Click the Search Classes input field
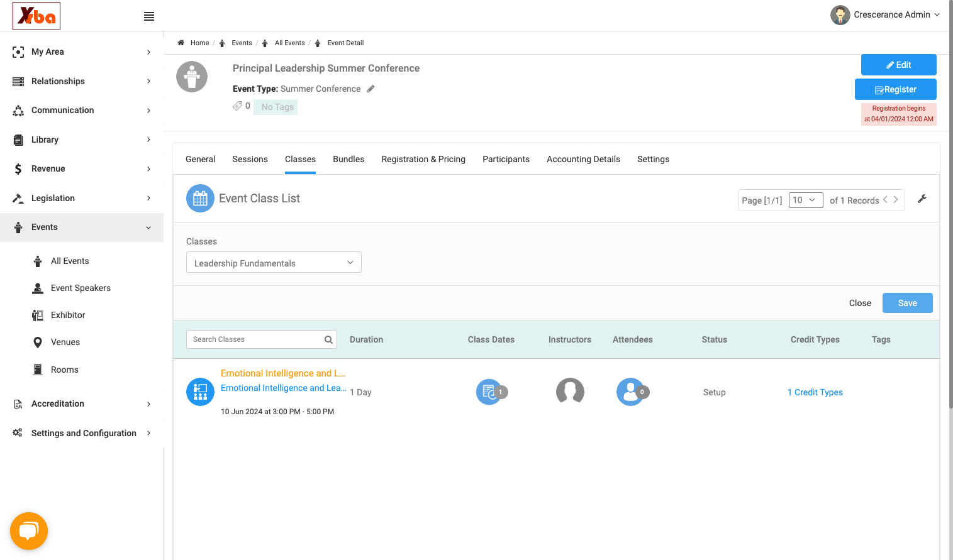Viewport: 953px width, 560px height. 262,339
